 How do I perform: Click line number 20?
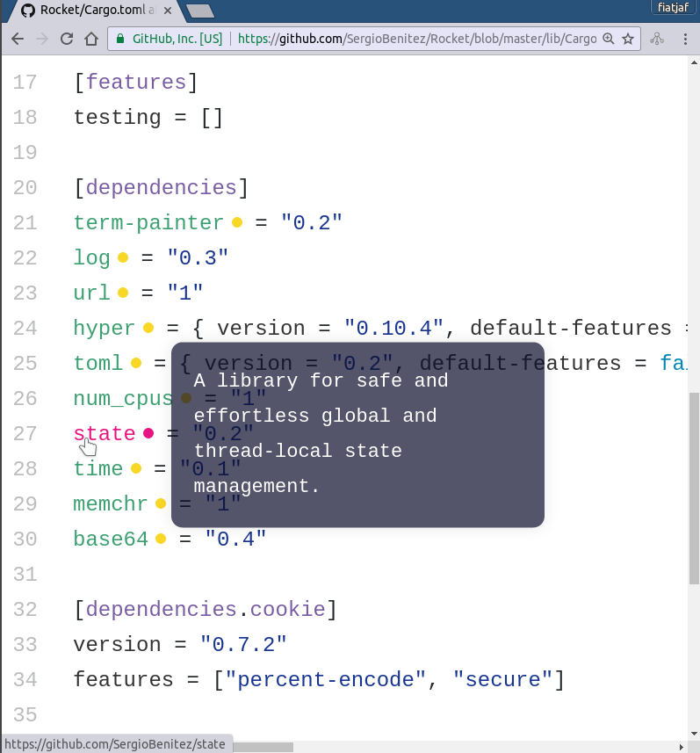[25, 187]
